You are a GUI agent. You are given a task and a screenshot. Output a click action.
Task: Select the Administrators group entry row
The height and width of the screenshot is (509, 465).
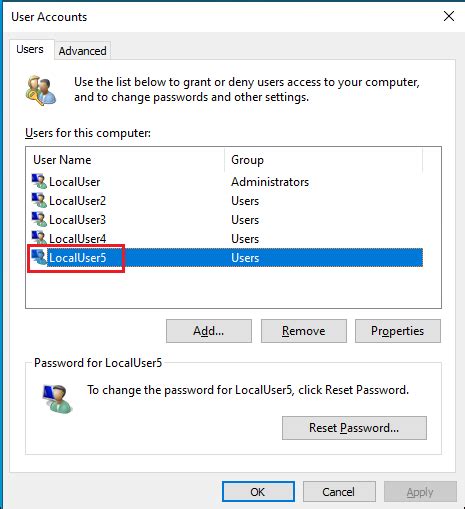coord(227,182)
